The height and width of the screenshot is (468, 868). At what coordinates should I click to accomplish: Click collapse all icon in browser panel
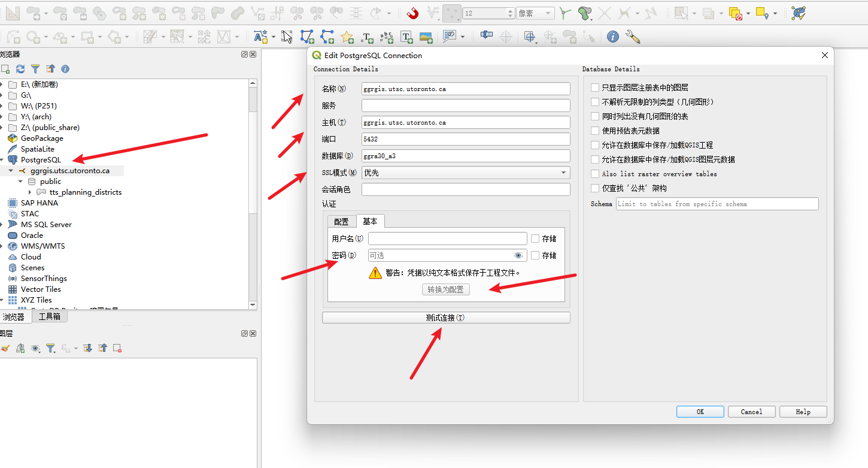click(50, 69)
